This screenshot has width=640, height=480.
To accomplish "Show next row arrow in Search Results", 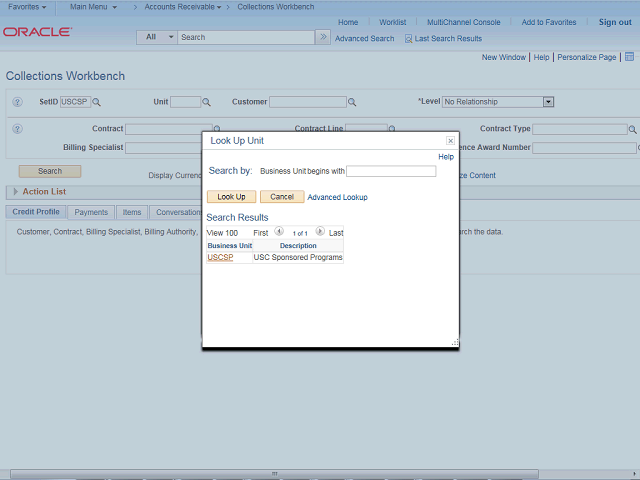I will 320,231.
